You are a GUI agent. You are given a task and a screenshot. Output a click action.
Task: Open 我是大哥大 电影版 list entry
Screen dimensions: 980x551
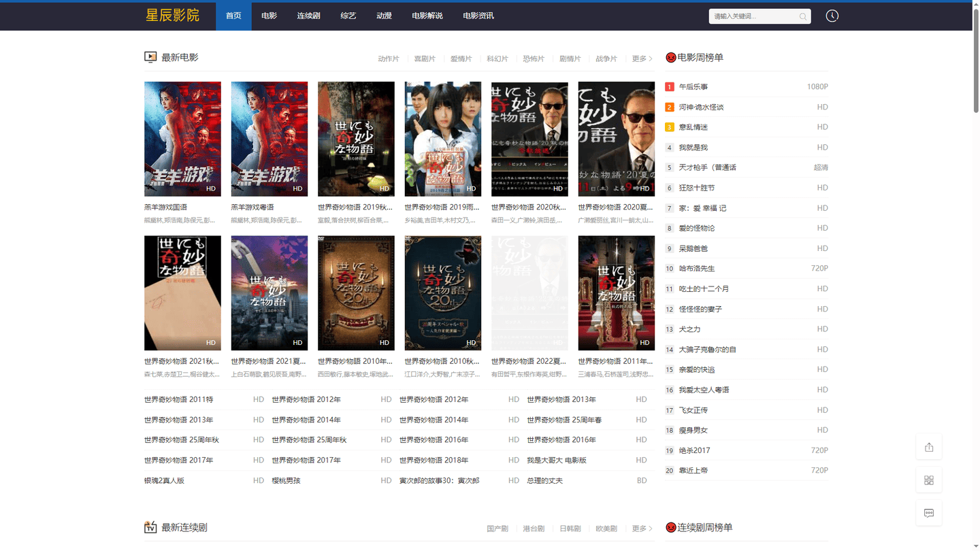(557, 461)
